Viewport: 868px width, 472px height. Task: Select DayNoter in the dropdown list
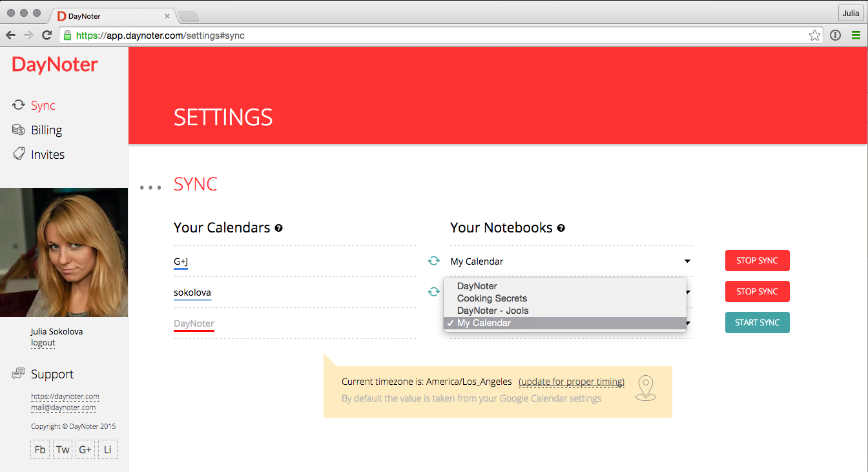tap(565, 286)
